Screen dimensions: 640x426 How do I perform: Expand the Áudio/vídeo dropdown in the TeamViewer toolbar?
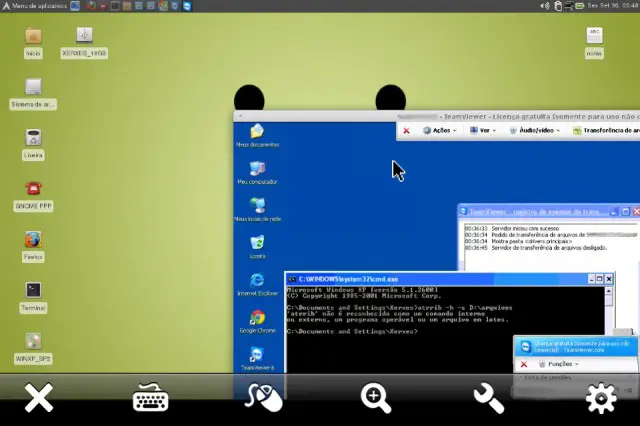[x=535, y=130]
